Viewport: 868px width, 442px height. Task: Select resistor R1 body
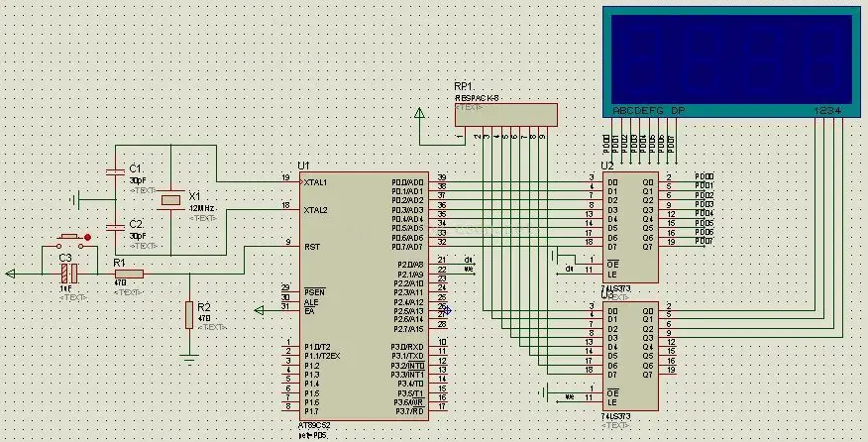(129, 274)
